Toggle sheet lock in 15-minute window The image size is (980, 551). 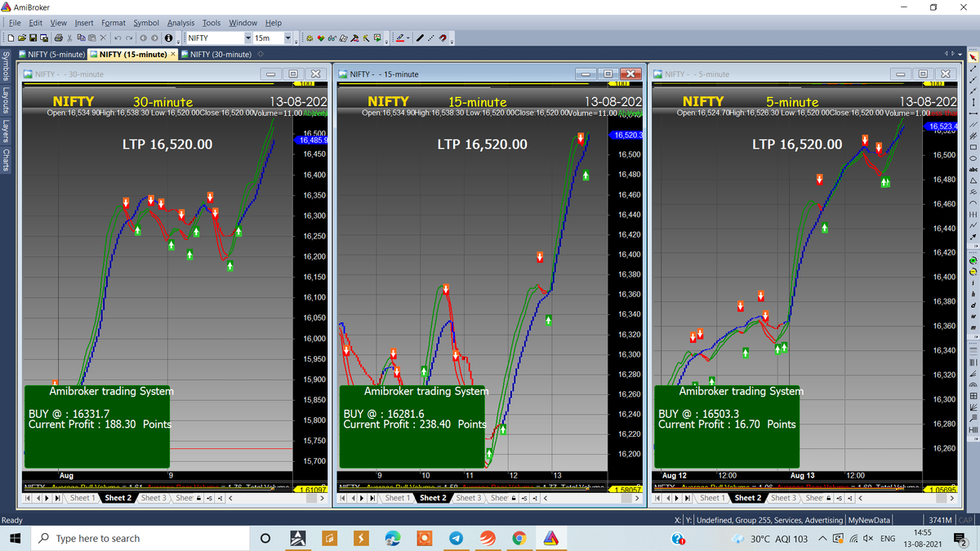514,498
